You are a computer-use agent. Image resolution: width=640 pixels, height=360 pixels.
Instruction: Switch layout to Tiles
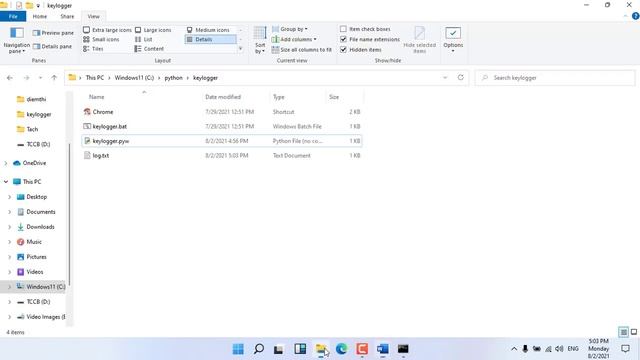(x=93, y=49)
